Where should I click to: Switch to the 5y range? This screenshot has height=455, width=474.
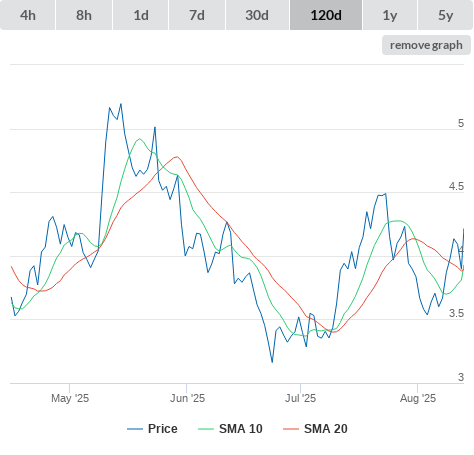pyautogui.click(x=445, y=15)
